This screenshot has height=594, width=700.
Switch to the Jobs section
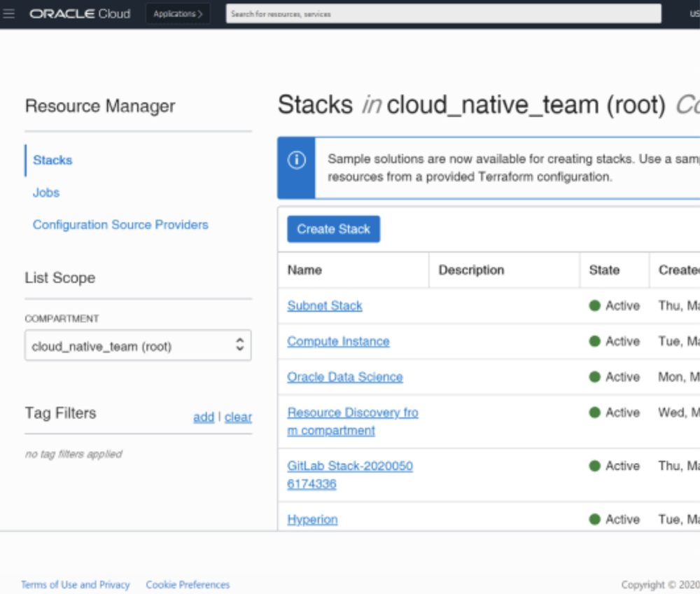[46, 193]
